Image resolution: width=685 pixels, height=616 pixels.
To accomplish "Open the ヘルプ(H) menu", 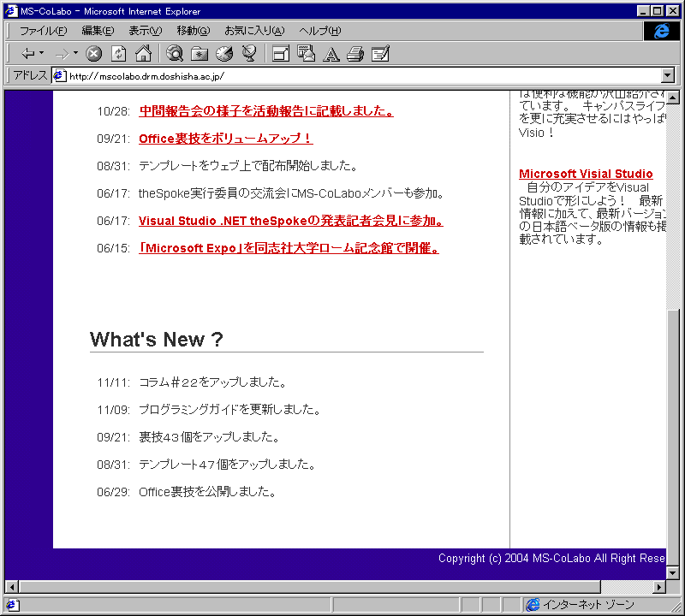I will coord(319,31).
